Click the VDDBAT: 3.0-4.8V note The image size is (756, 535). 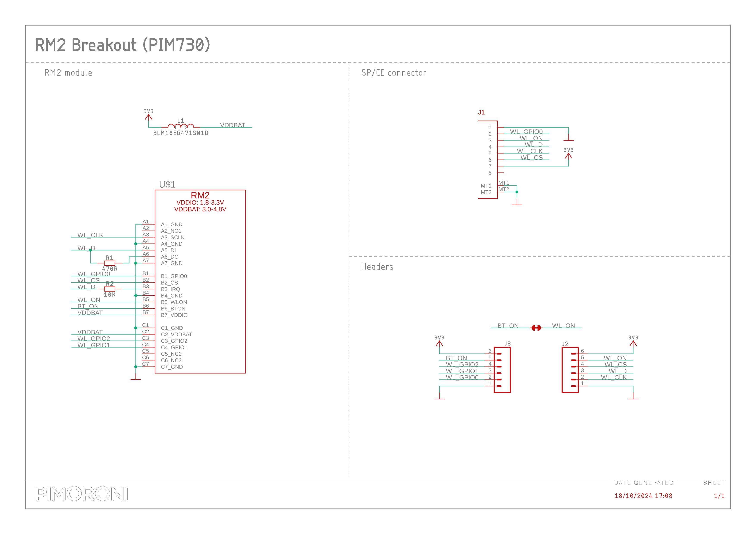point(200,209)
